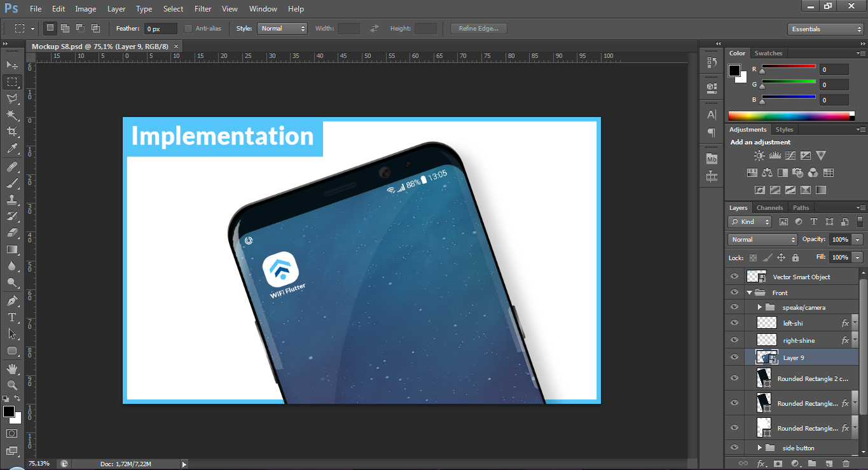Open the Filter menu
This screenshot has height=470, width=868.
(203, 9)
